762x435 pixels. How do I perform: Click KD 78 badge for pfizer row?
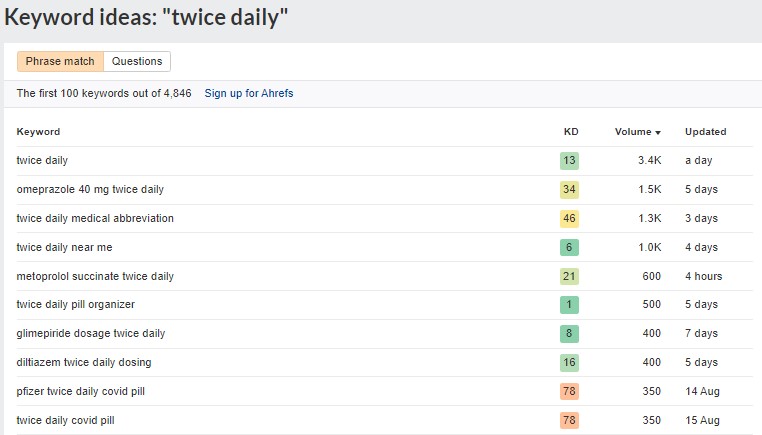569,391
